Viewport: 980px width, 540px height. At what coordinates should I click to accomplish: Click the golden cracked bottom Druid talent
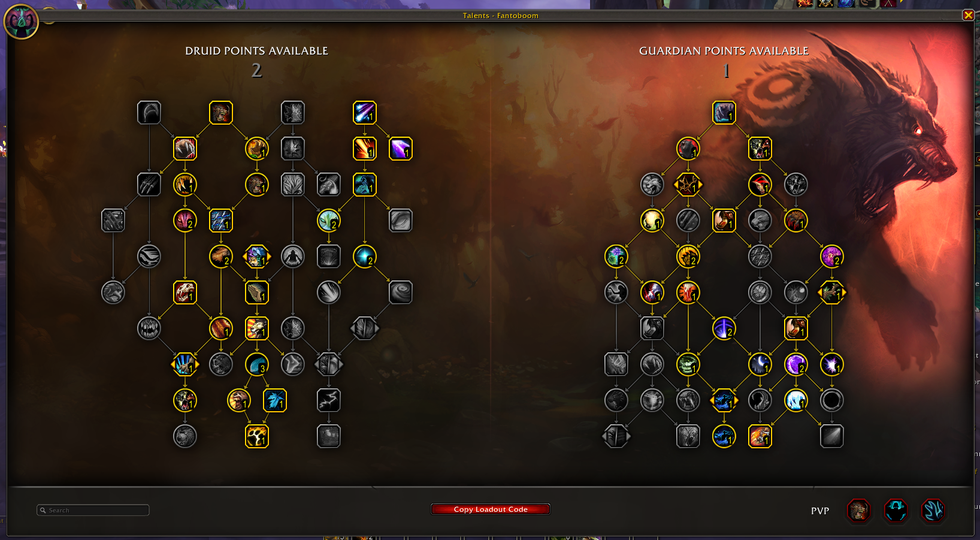tap(257, 436)
